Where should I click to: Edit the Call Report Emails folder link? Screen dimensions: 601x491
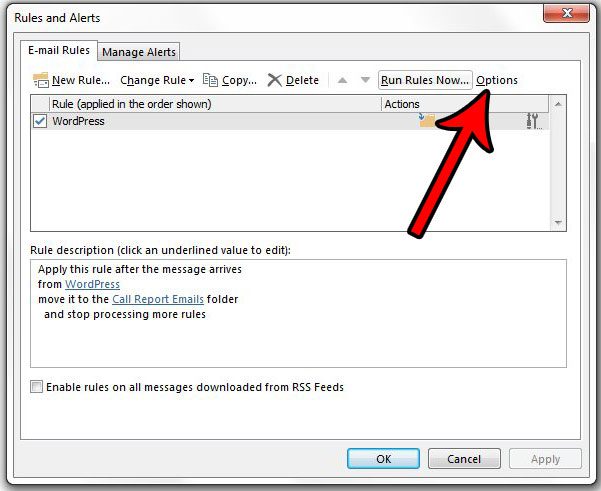tap(158, 299)
